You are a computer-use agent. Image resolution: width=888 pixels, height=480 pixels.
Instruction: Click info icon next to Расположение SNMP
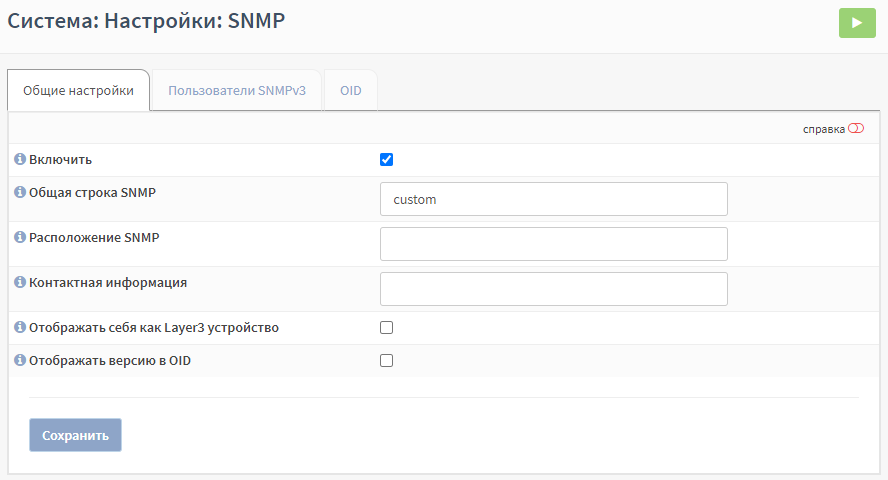coord(20,237)
